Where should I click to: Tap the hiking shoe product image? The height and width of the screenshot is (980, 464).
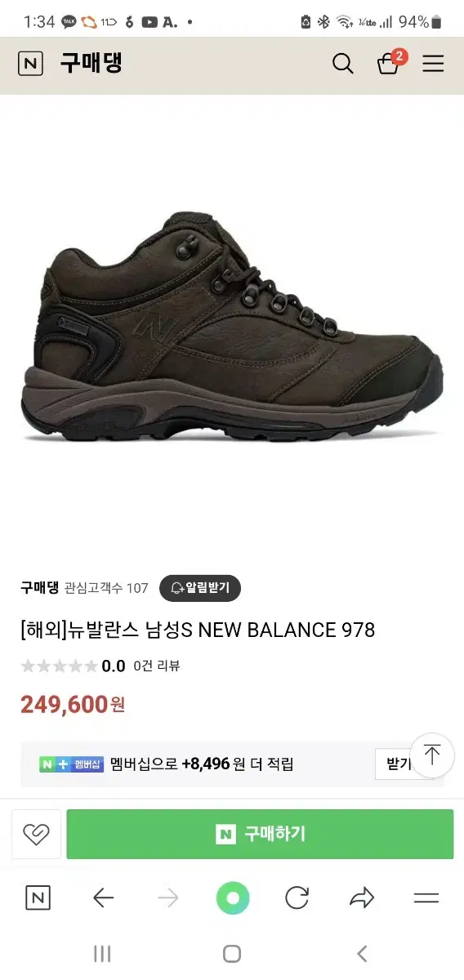point(232,327)
